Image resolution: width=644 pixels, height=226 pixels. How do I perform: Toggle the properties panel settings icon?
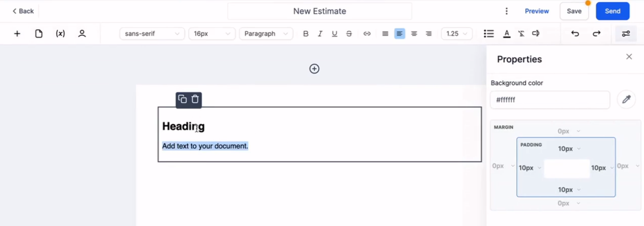pos(626,34)
